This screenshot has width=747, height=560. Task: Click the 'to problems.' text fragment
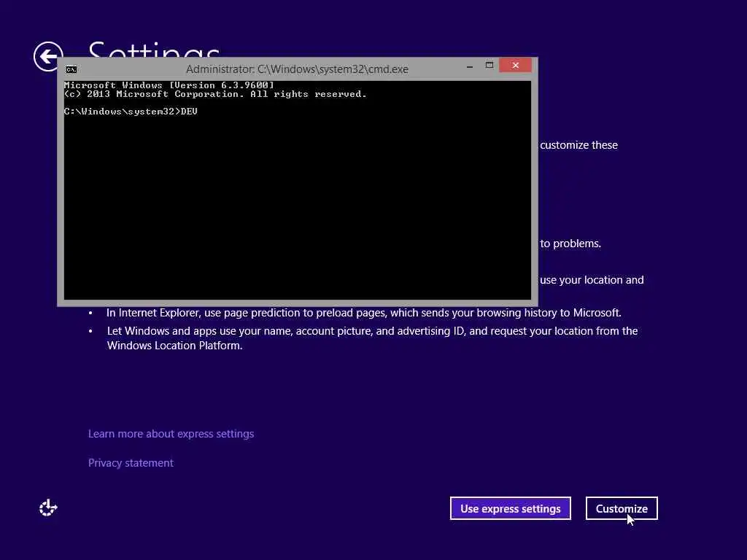[x=570, y=244]
